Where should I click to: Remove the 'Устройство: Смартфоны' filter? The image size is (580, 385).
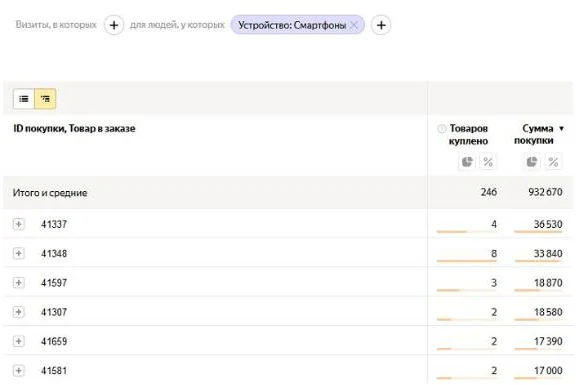(354, 25)
